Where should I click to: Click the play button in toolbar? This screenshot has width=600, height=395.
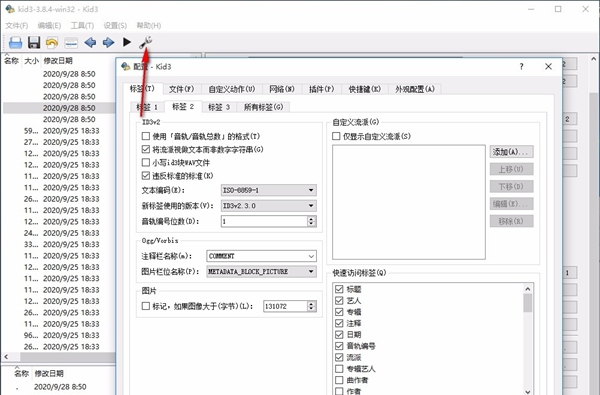(x=127, y=42)
